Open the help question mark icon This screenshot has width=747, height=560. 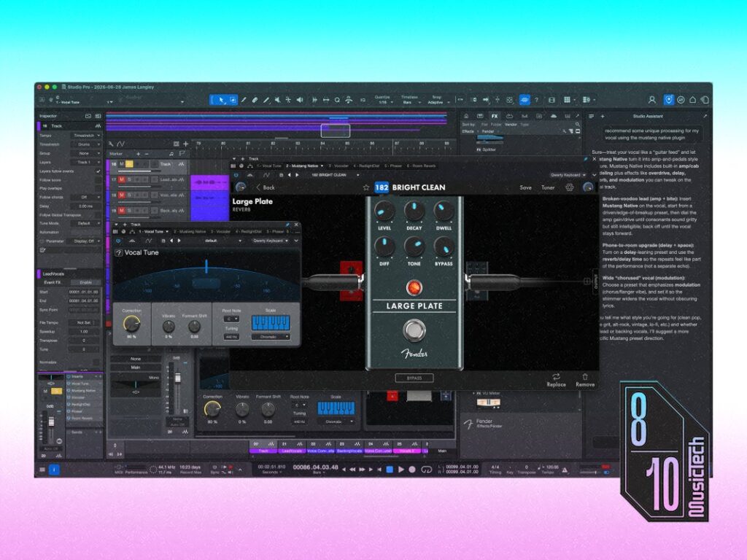tap(536, 100)
